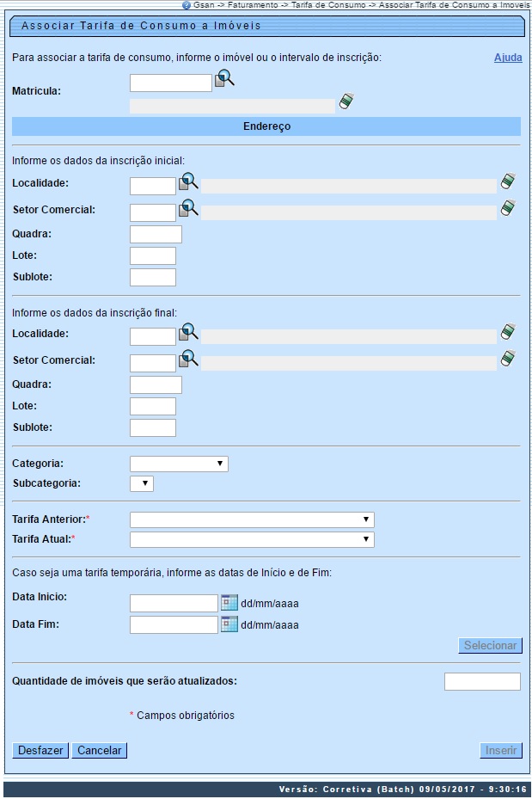
Task: Click the quantidade de imóveis atualizados field
Action: point(482,682)
